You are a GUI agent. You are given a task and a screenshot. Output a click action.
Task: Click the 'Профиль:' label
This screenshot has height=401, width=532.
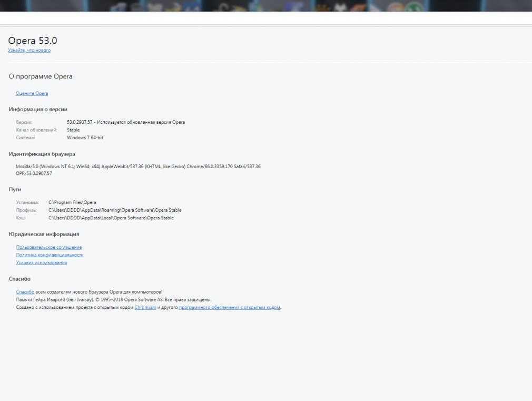[x=26, y=211]
